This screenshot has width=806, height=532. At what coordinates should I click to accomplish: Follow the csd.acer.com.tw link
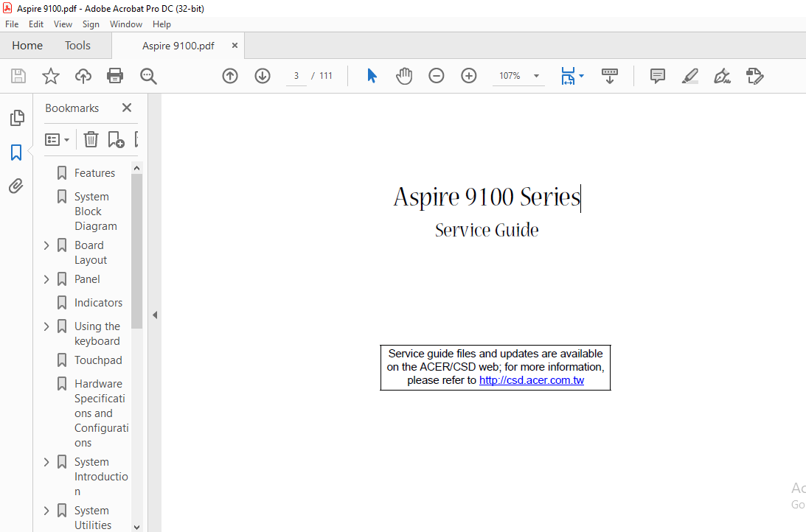point(532,380)
